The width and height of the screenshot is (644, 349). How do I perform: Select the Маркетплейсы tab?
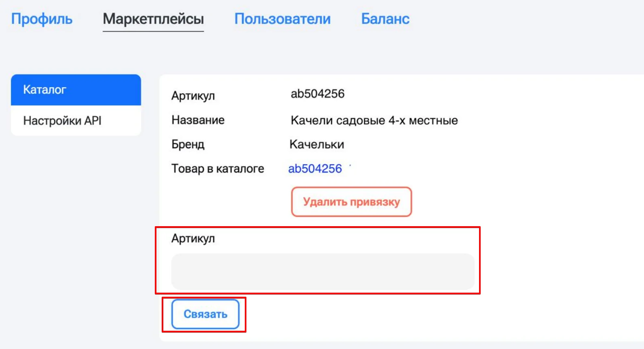point(153,19)
